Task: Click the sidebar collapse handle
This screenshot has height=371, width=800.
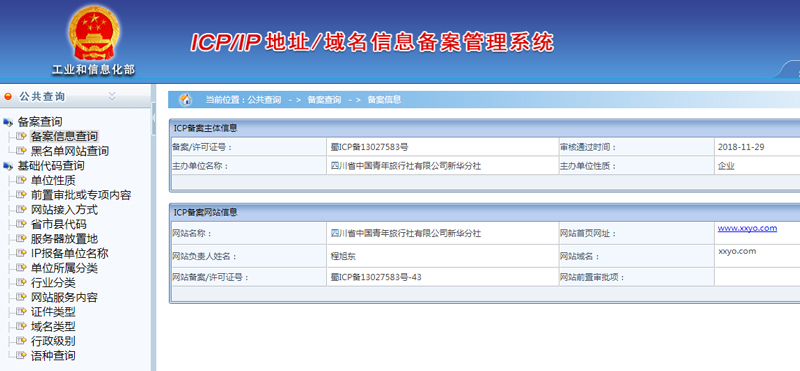Action: (154, 118)
